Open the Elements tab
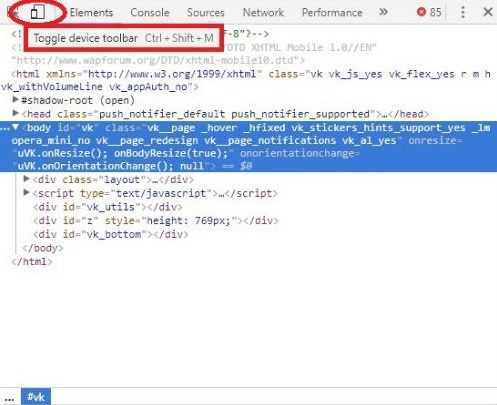Image resolution: width=497 pixels, height=405 pixels. (91, 13)
